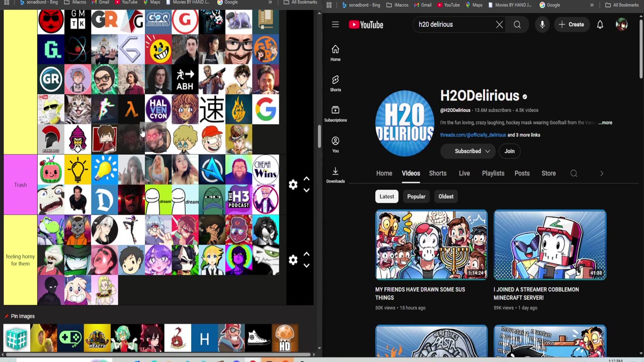This screenshot has height=362, width=644.
Task: Open Gmail bookmark in left window
Action: point(100,3)
